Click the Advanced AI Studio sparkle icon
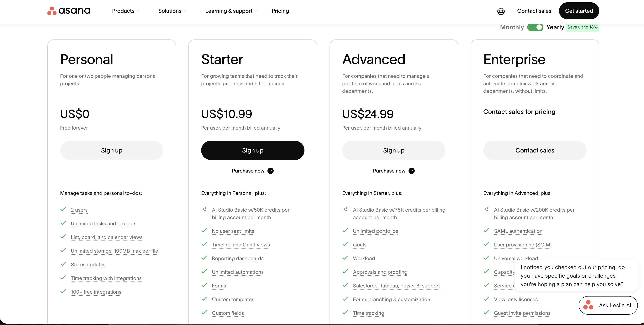Viewport: 644px width, 325px height. 345,209
